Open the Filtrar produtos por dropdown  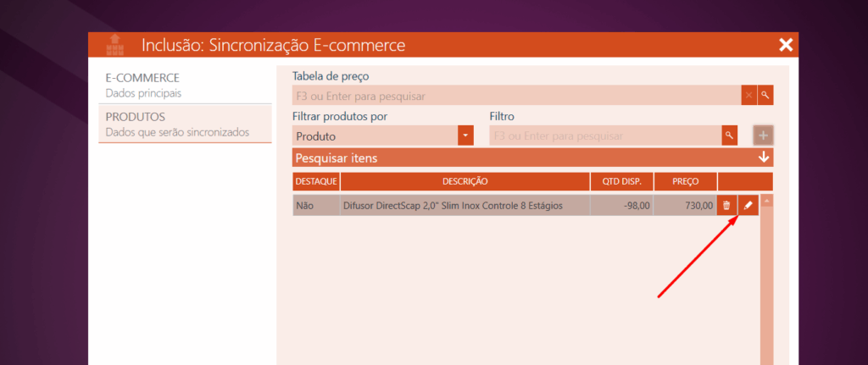(465, 135)
